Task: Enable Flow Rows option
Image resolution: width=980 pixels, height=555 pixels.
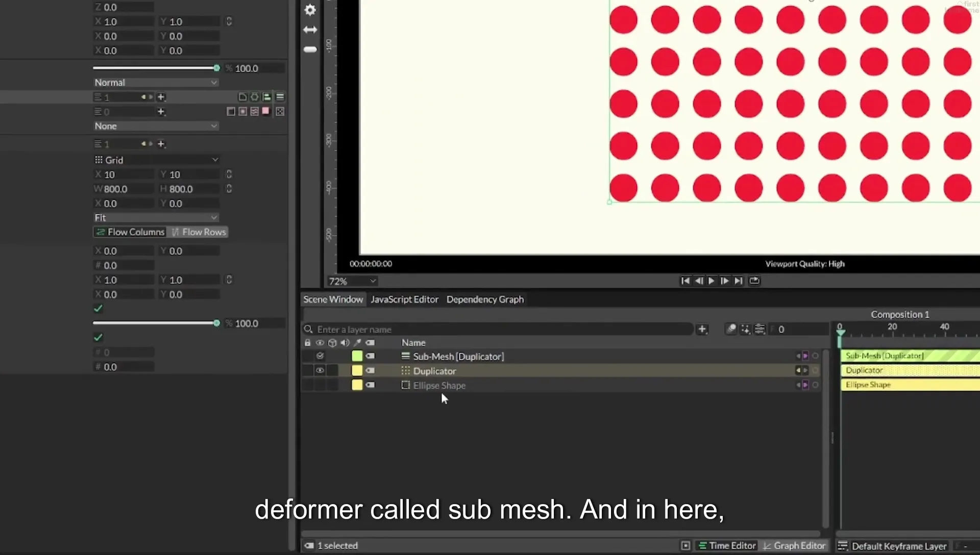Action: pos(199,232)
